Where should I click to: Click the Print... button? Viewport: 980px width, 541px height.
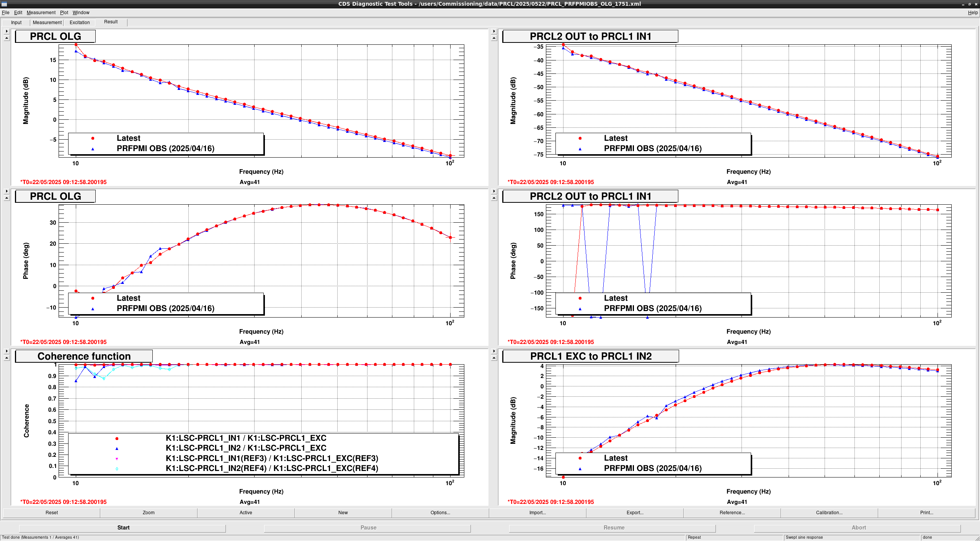(926, 513)
